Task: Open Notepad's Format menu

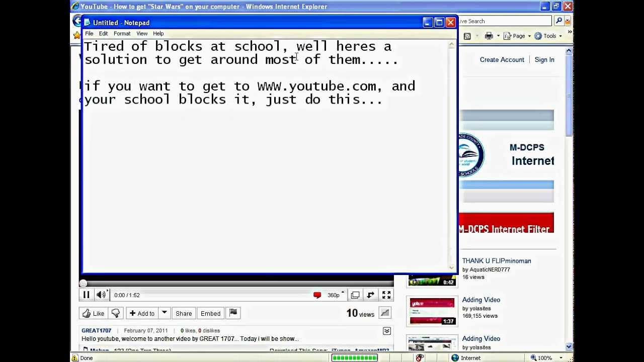Action: [x=122, y=34]
